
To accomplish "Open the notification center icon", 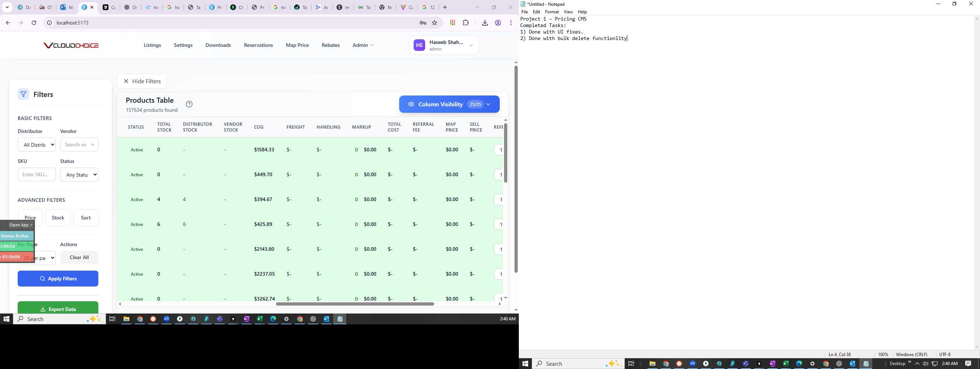I will 968,364.
